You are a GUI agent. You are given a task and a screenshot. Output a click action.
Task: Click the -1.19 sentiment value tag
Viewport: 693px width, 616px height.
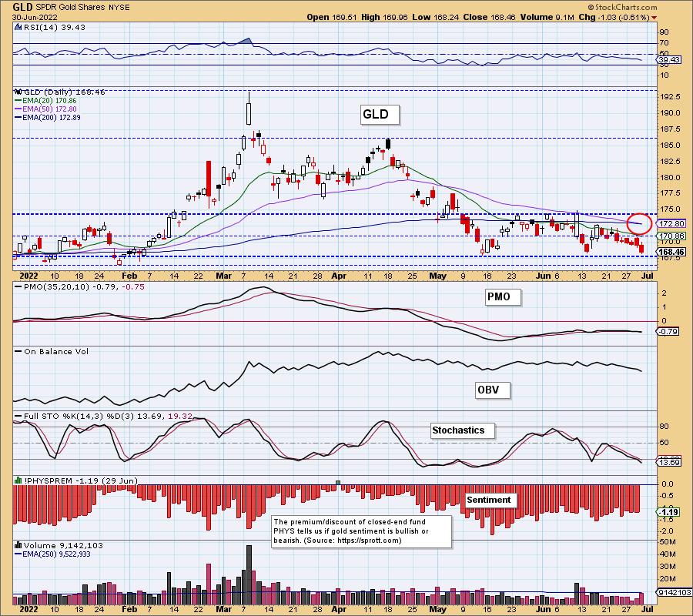click(x=668, y=512)
